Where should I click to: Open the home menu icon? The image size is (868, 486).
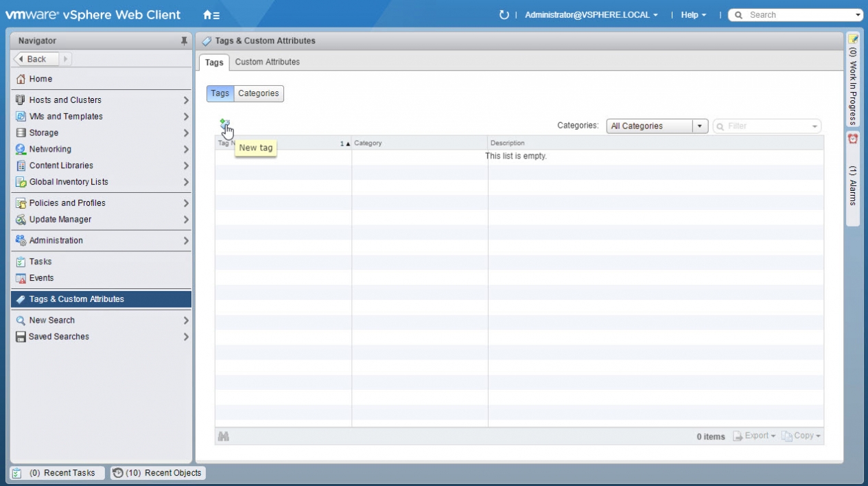(x=211, y=15)
